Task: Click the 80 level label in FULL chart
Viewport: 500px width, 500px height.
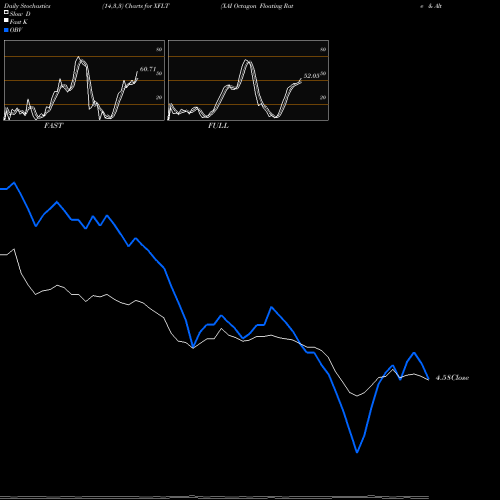Action: click(x=323, y=50)
